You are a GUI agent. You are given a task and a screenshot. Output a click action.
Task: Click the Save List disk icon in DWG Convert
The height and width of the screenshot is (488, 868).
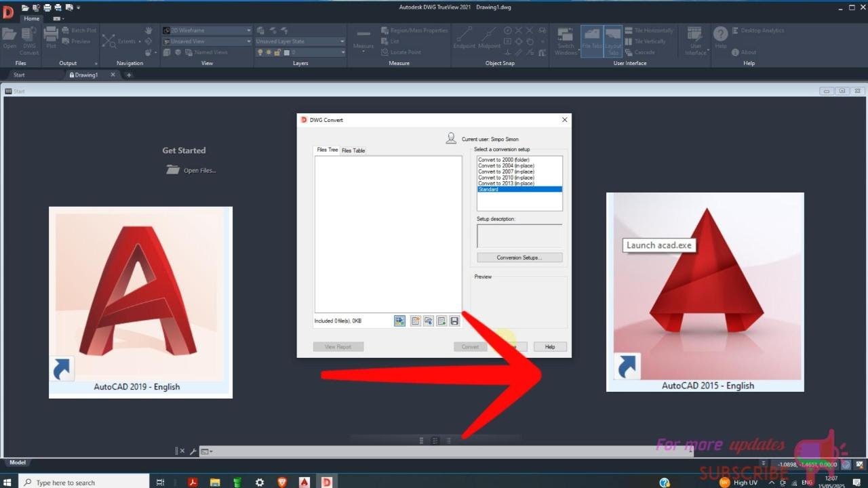454,321
